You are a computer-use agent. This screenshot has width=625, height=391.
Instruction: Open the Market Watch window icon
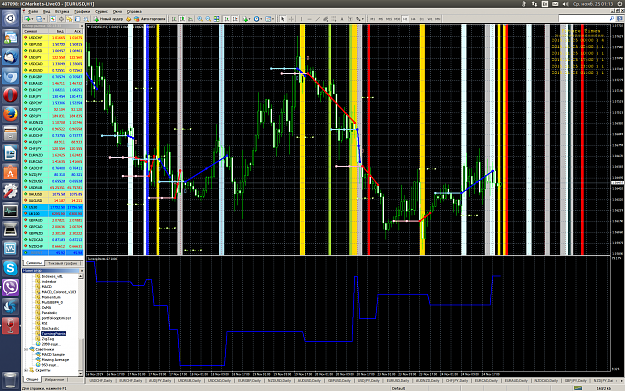click(52, 19)
